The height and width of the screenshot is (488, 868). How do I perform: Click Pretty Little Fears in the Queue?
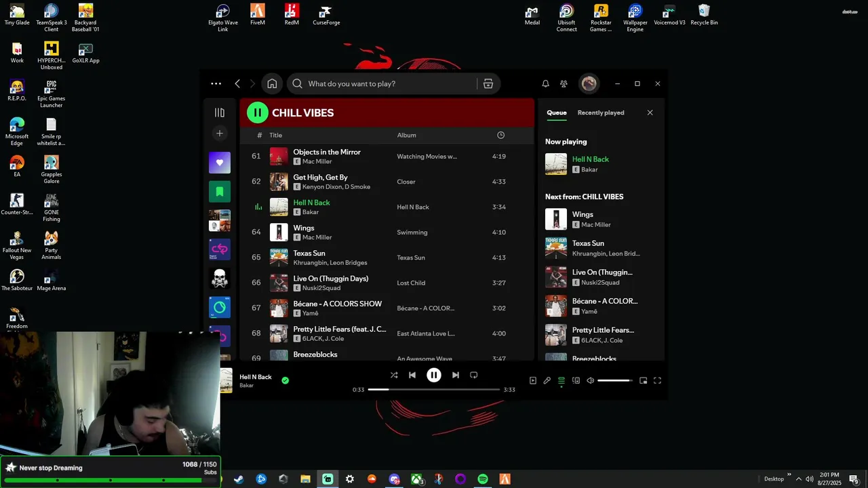pyautogui.click(x=603, y=330)
